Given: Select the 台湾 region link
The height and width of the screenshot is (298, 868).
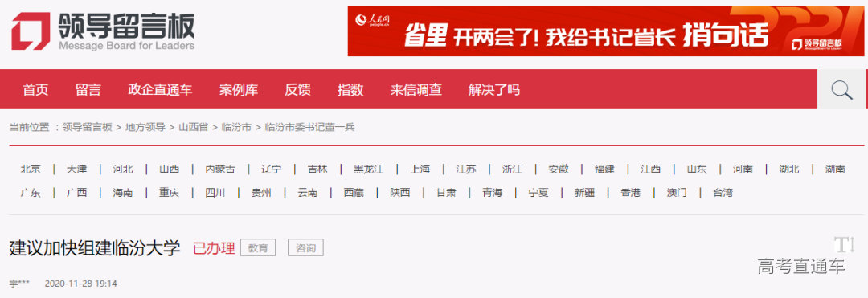Looking at the screenshot, I should pyautogui.click(x=723, y=193).
